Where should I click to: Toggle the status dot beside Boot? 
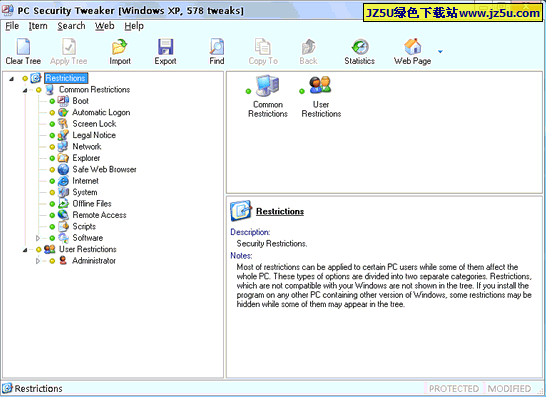[52, 101]
